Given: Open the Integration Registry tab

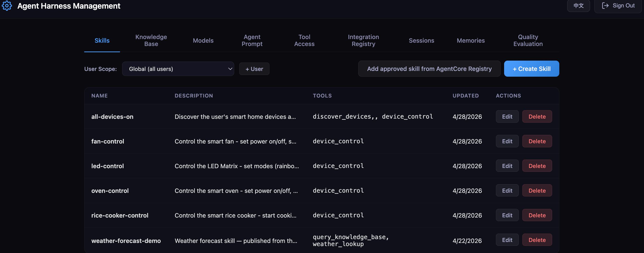Looking at the screenshot, I should pyautogui.click(x=363, y=40).
